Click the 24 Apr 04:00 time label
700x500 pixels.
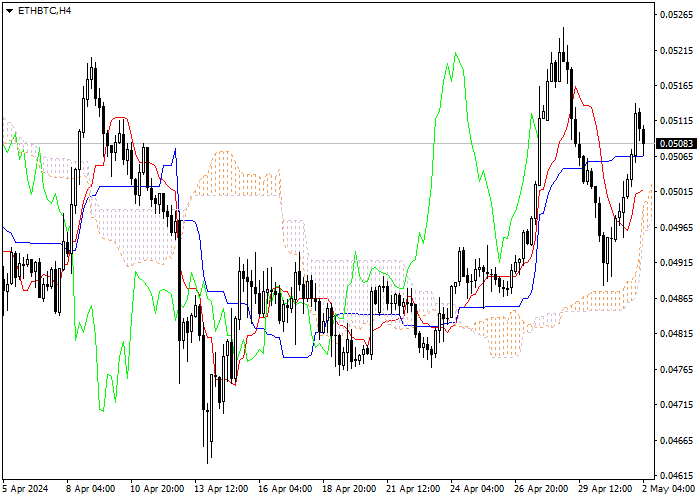(478, 489)
